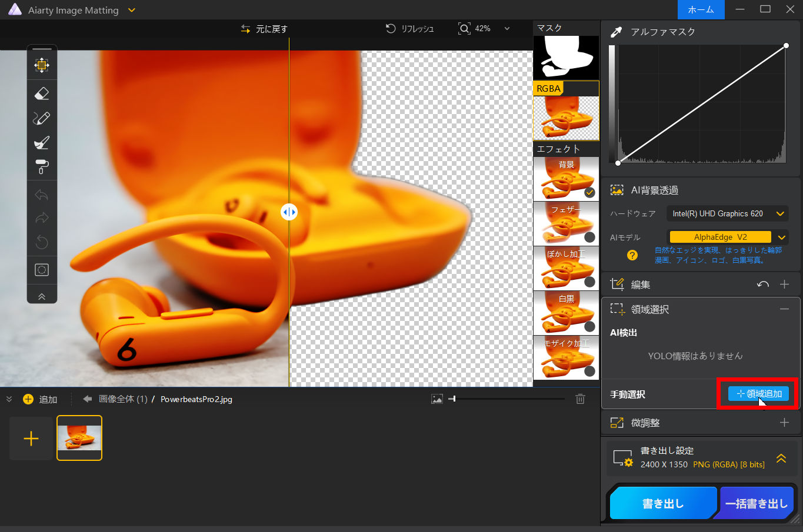Open the AlphaEdge V2 AI model dropdown
The image size is (803, 532).
781,237
